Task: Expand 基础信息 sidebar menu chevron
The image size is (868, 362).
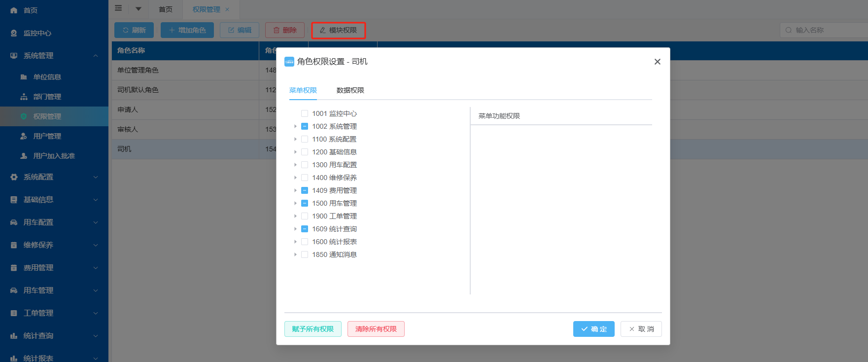Action: pyautogui.click(x=96, y=200)
